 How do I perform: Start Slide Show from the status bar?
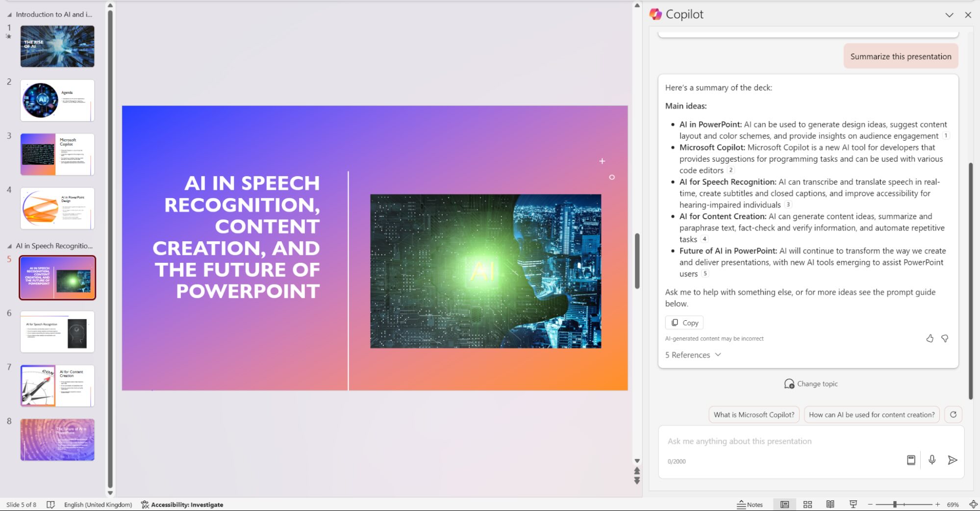coord(854,504)
